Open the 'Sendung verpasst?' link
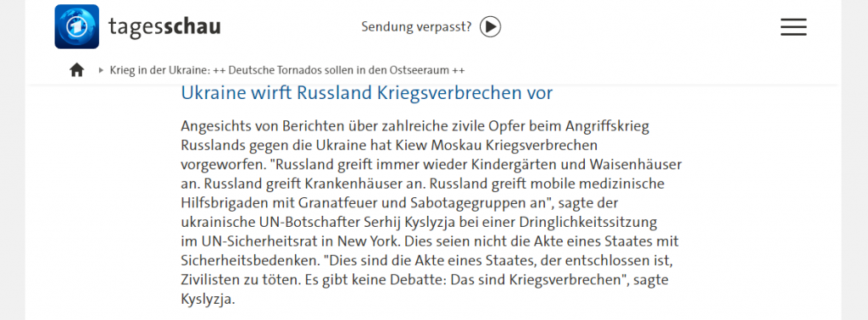 (416, 26)
